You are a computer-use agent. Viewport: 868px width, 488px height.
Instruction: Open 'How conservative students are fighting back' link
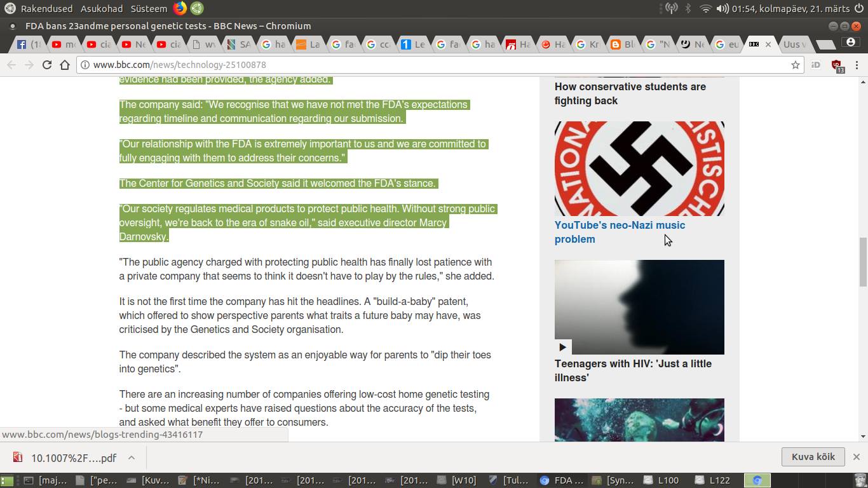(x=630, y=93)
